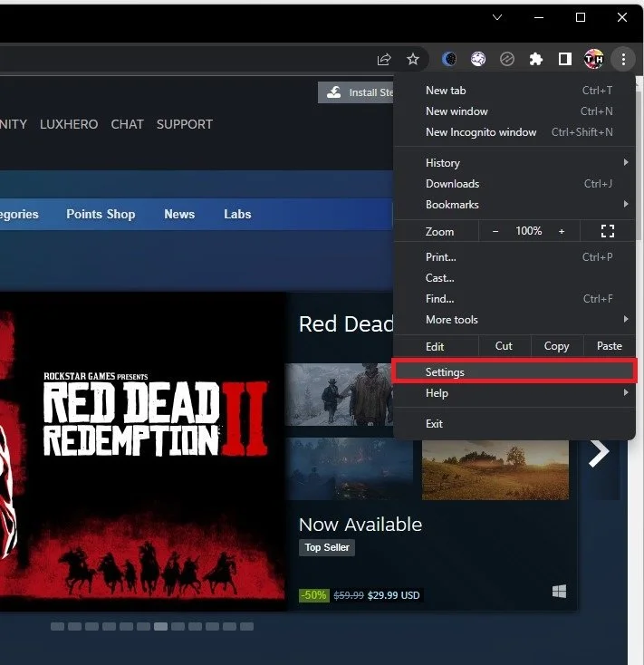Select the highlighted carousel indicator dot

coord(160,626)
